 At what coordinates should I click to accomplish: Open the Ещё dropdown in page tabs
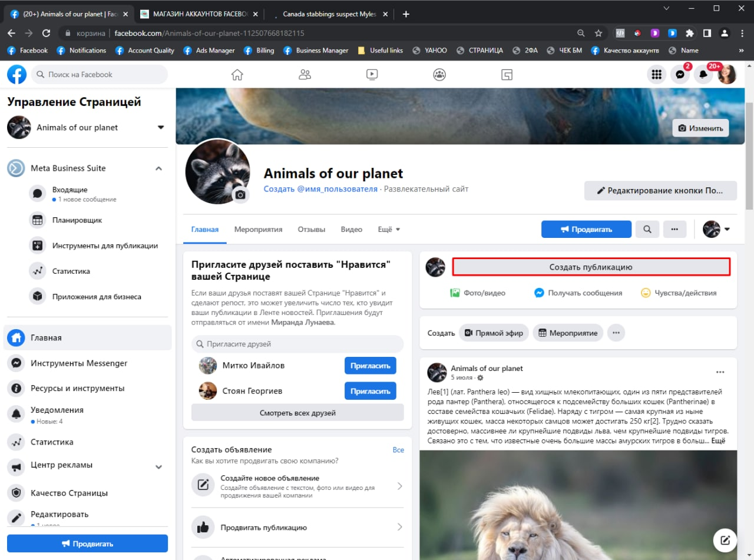click(x=389, y=229)
